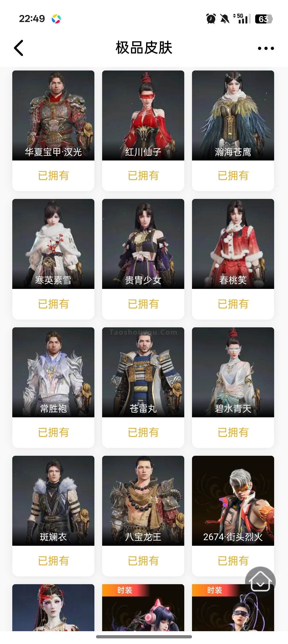Tap 已拥有 under 常胜袍
Screen dimensions: 288x644
pyautogui.click(x=53, y=432)
